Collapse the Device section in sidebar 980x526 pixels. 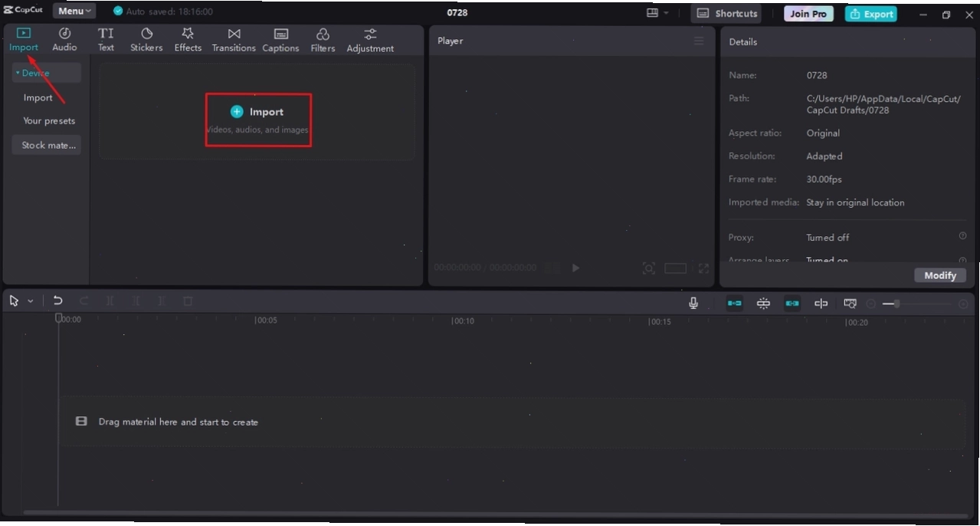click(x=46, y=73)
